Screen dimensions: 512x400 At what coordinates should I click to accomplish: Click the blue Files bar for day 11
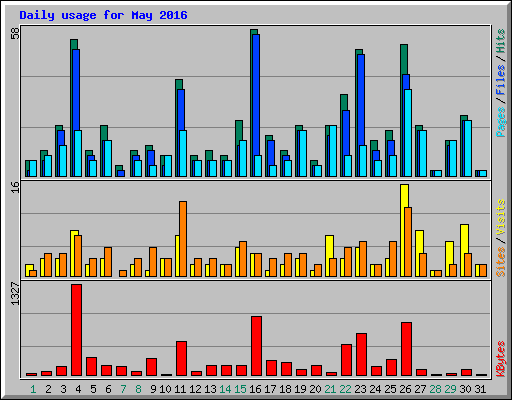(x=181, y=110)
